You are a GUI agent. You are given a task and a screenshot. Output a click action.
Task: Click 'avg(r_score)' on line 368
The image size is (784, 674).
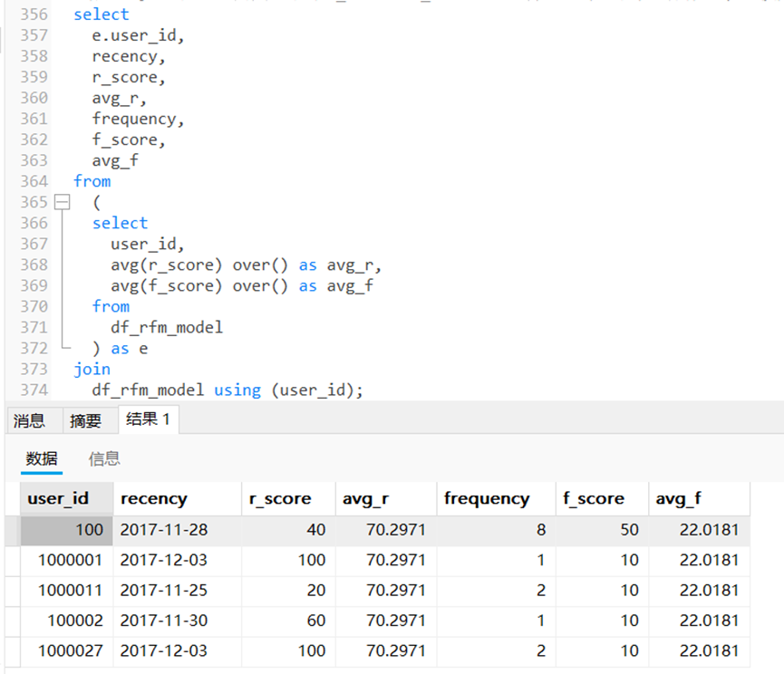point(166,265)
